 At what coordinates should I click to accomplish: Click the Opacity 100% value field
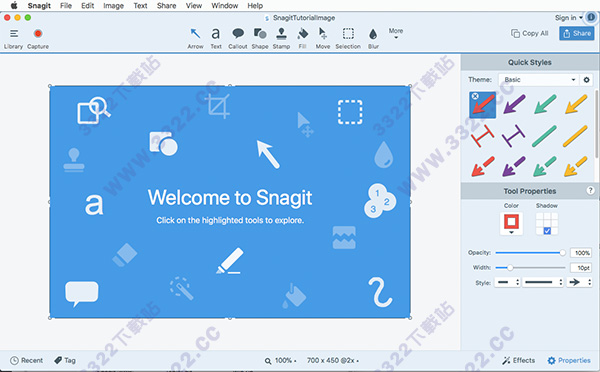[581, 253]
